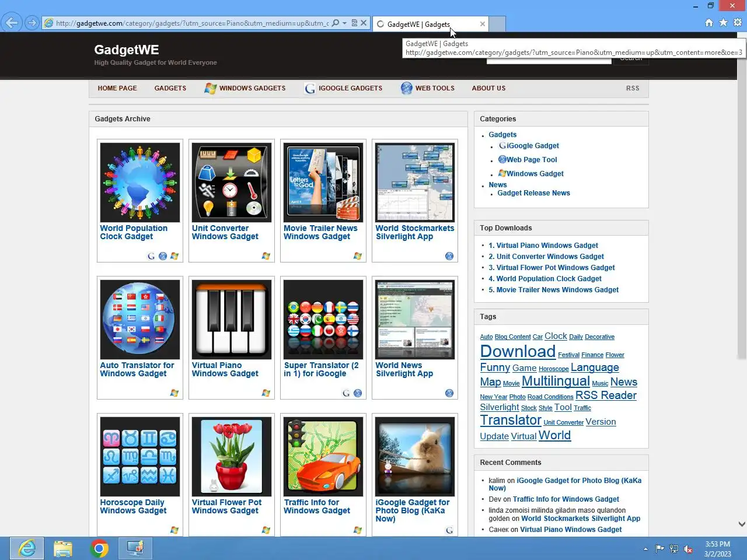Open top download 1. Virtual Piano Windows Gadget

coord(543,246)
